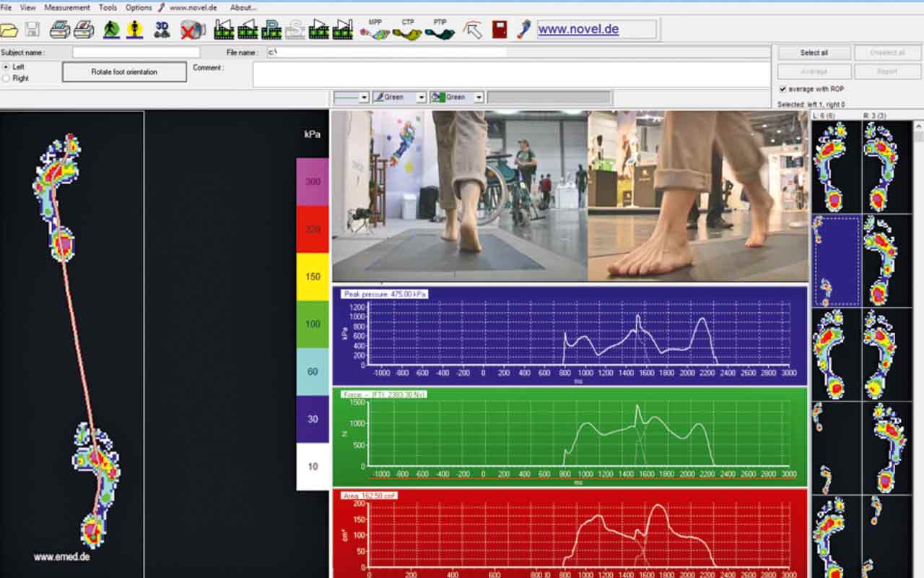Select the Right foot radio button
The image size is (924, 578).
pyautogui.click(x=6, y=78)
